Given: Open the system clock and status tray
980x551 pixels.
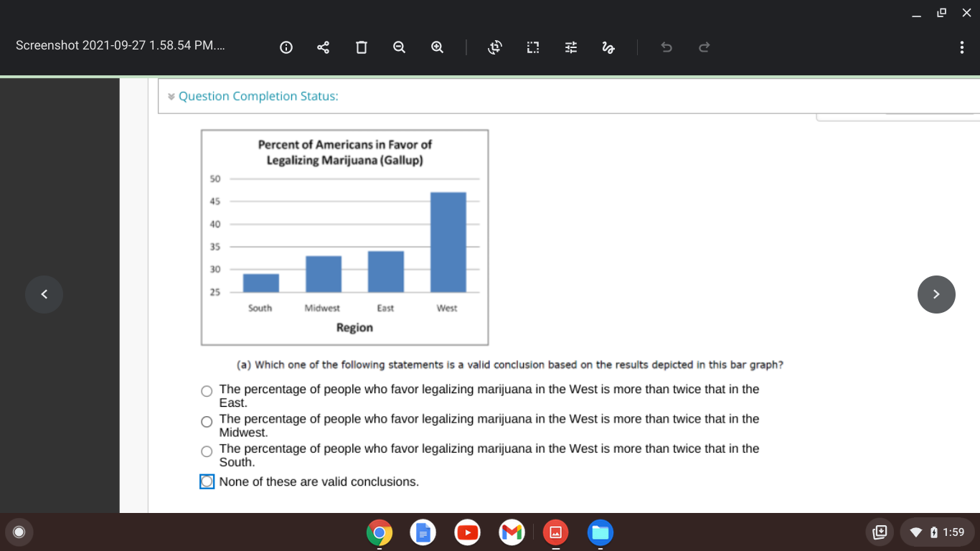Looking at the screenshot, I should point(938,532).
